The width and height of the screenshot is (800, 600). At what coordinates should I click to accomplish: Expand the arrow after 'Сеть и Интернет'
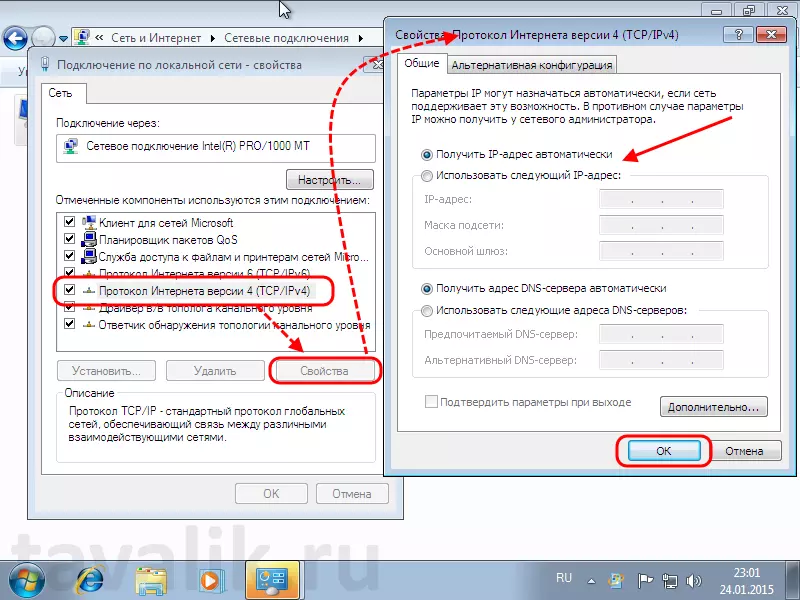coord(213,38)
